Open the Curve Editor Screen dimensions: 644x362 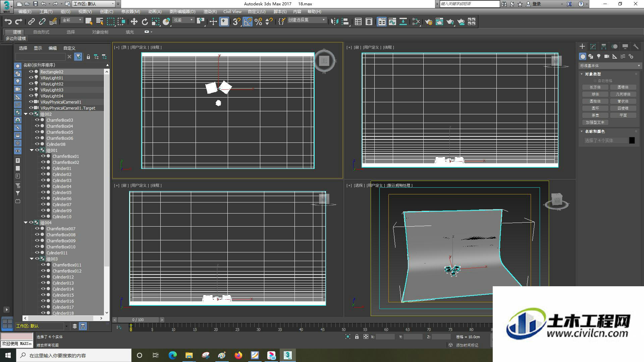[392, 22]
